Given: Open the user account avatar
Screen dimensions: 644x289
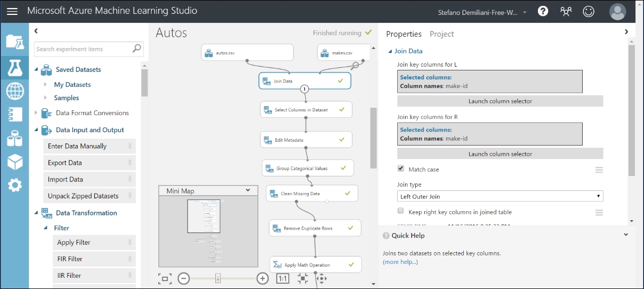Looking at the screenshot, I should pyautogui.click(x=617, y=11).
